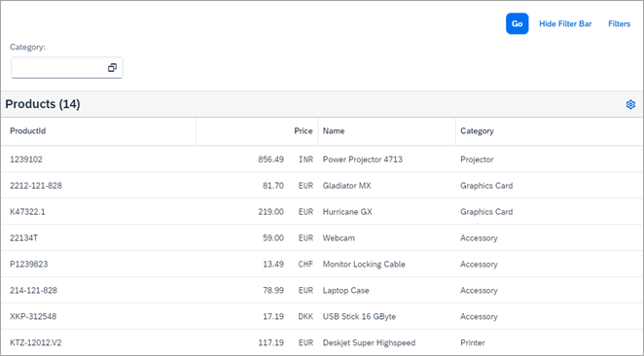
Task: Click the Go button
Action: (518, 23)
